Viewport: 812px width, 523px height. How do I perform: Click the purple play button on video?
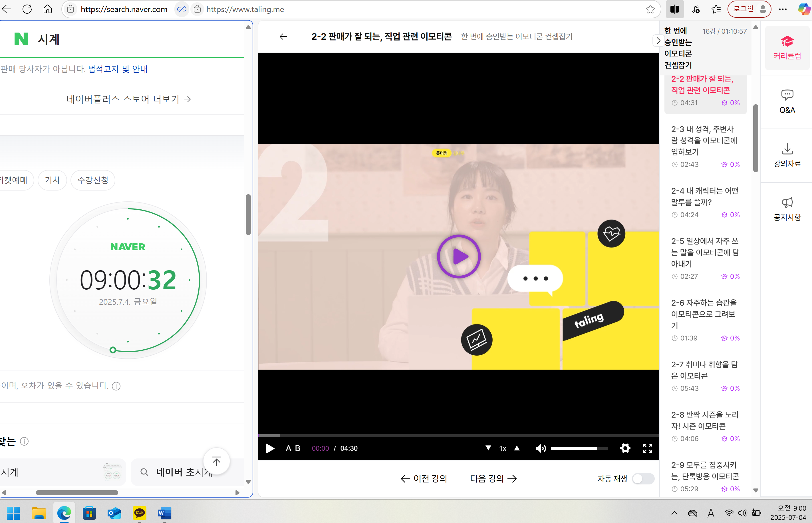[458, 257]
